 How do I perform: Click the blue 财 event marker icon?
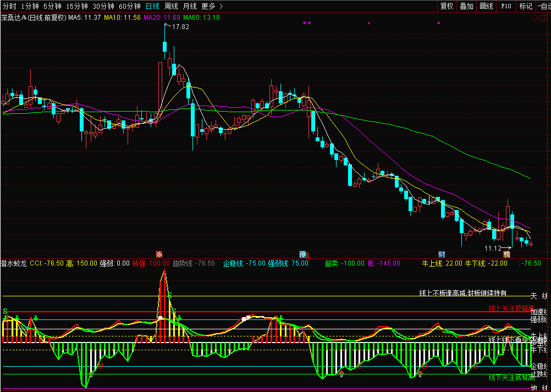[x=442, y=255]
